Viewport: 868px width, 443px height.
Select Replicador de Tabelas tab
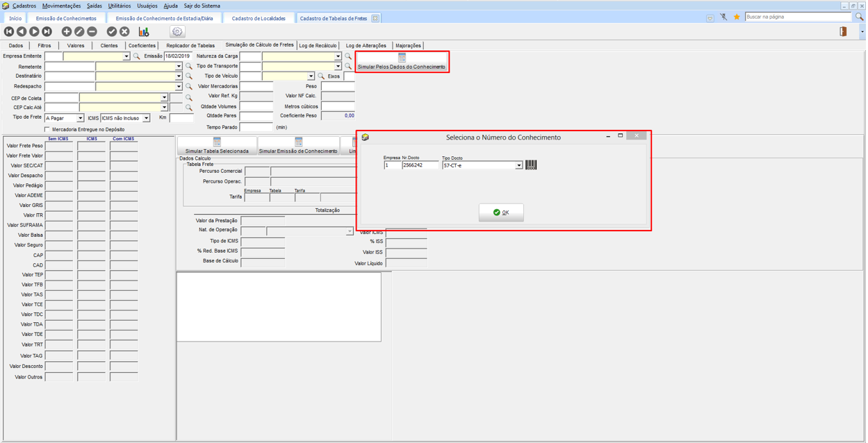click(x=190, y=46)
